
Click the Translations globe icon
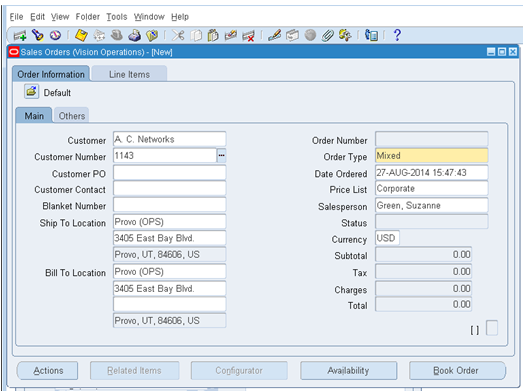pos(310,35)
